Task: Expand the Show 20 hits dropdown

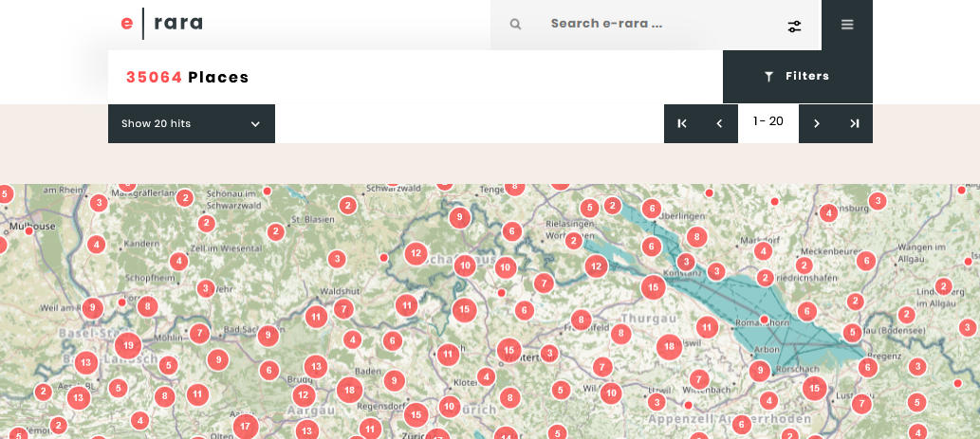Action: 192,123
